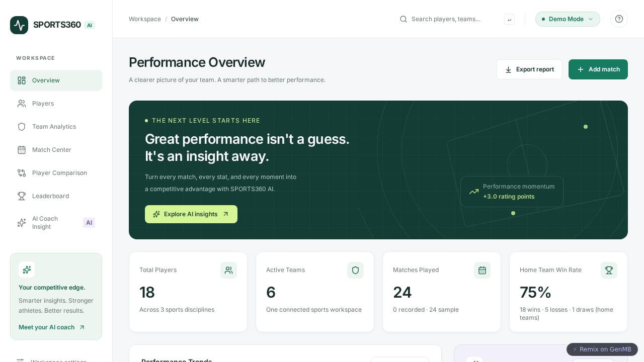Go to Players in the sidebar
This screenshot has height=362, width=644.
56,104
